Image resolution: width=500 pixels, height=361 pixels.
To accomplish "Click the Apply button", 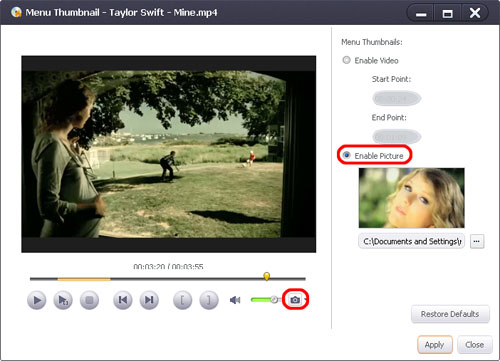I will 435,345.
